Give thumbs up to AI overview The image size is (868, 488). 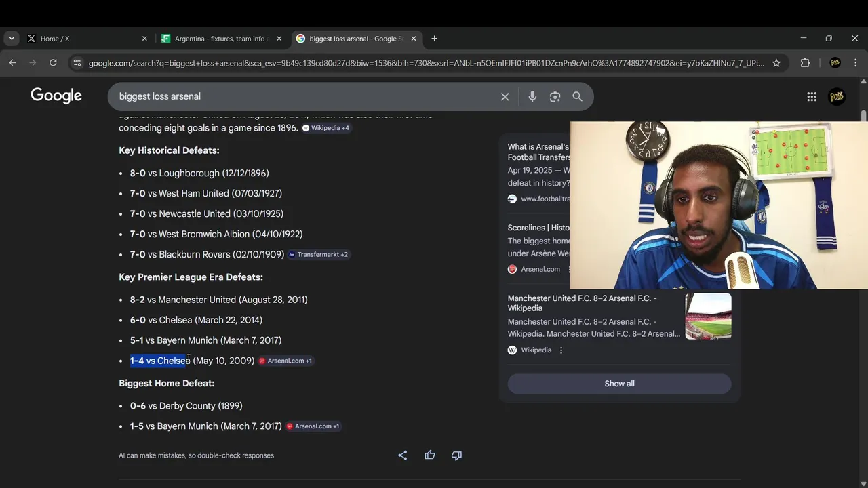(430, 455)
